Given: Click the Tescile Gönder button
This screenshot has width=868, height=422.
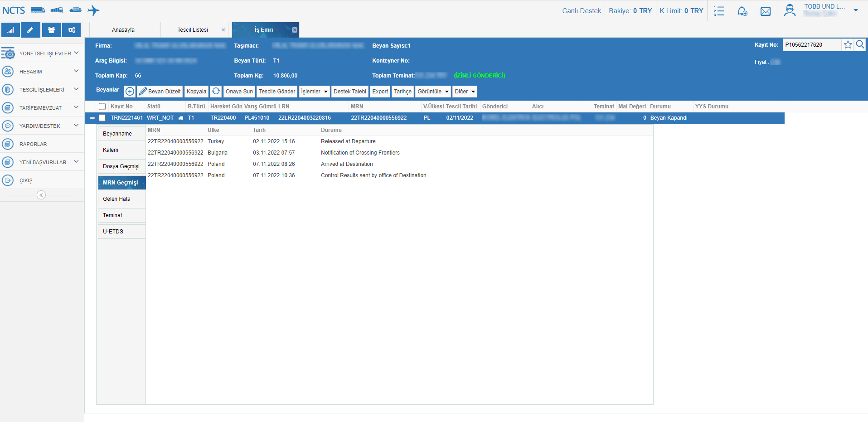Looking at the screenshot, I should (277, 92).
